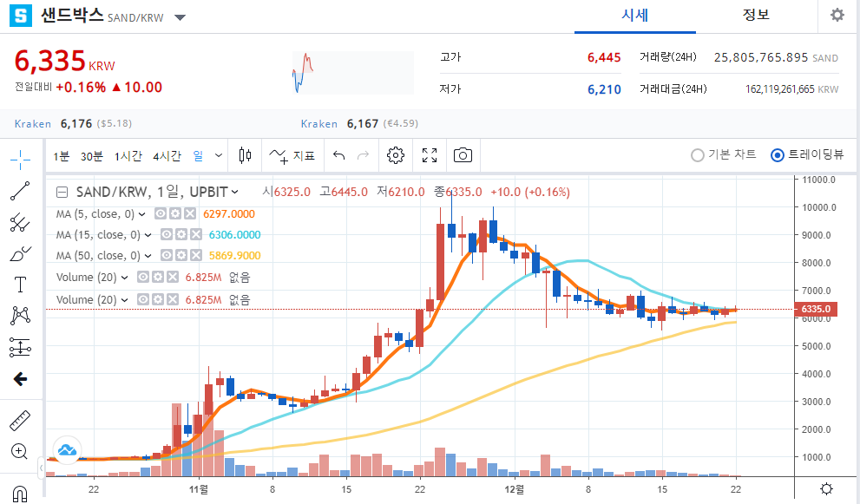Take a chart snapshot with camera icon
The height and width of the screenshot is (504, 860).
tap(463, 156)
